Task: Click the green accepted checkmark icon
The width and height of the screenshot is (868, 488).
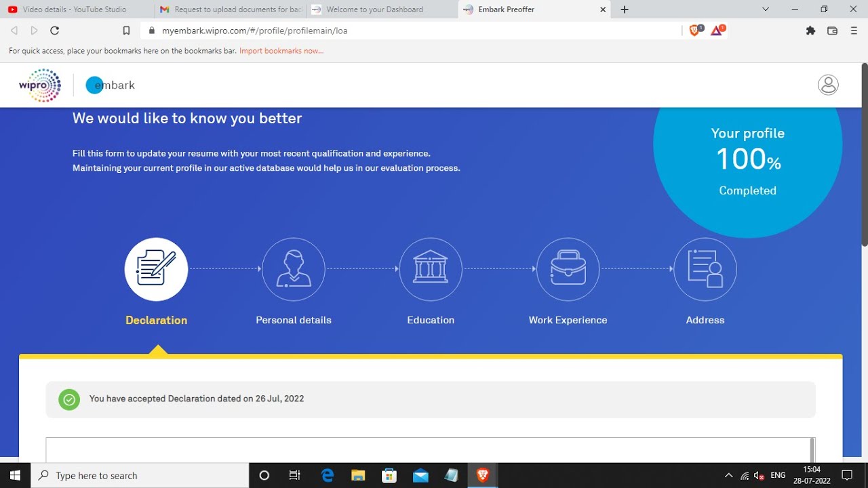Action: [x=68, y=399]
